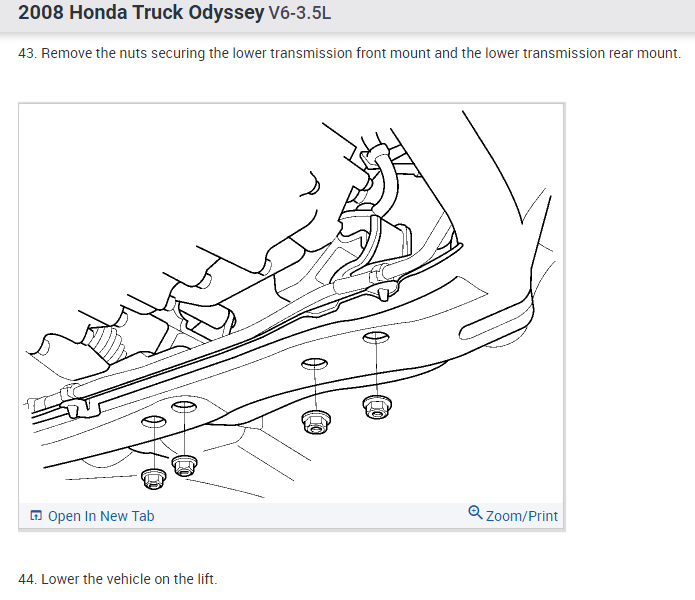Click step 44 Lower the vehicle text
This screenshot has width=695, height=600.
pos(117,579)
